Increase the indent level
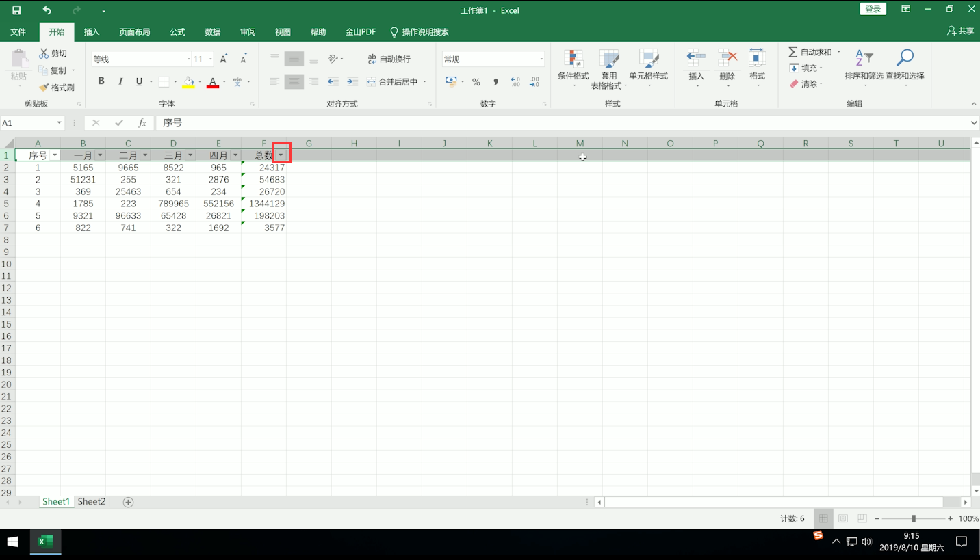The image size is (980, 560). 352,81
